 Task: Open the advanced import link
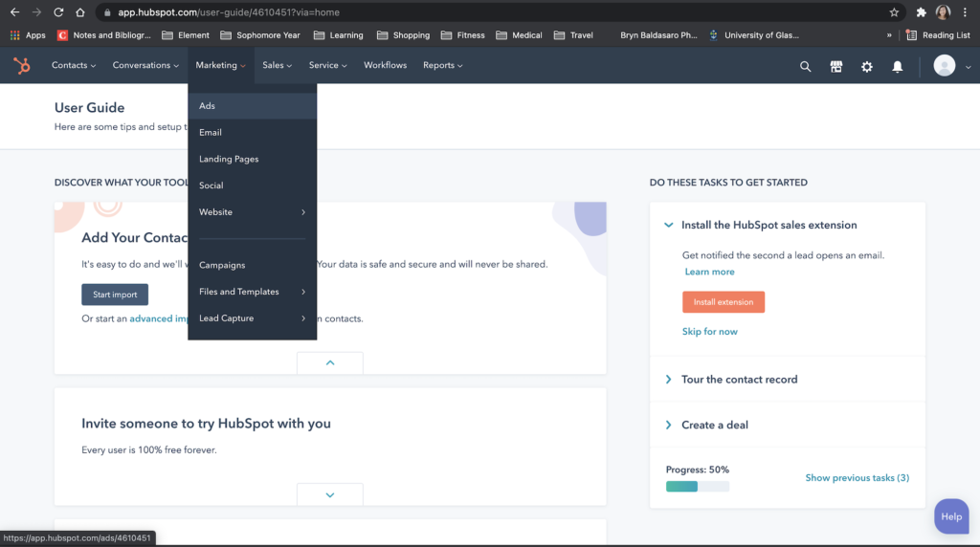point(159,318)
